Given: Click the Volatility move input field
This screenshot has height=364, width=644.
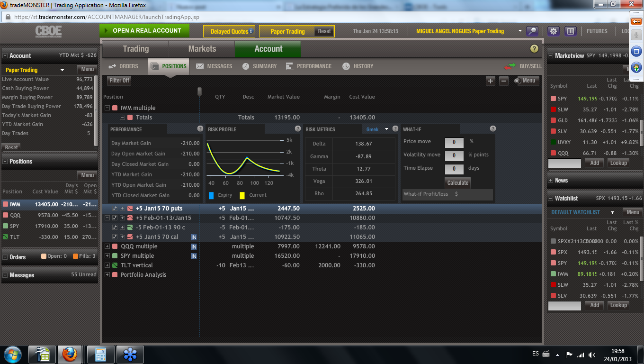Looking at the screenshot, I should coord(454,155).
